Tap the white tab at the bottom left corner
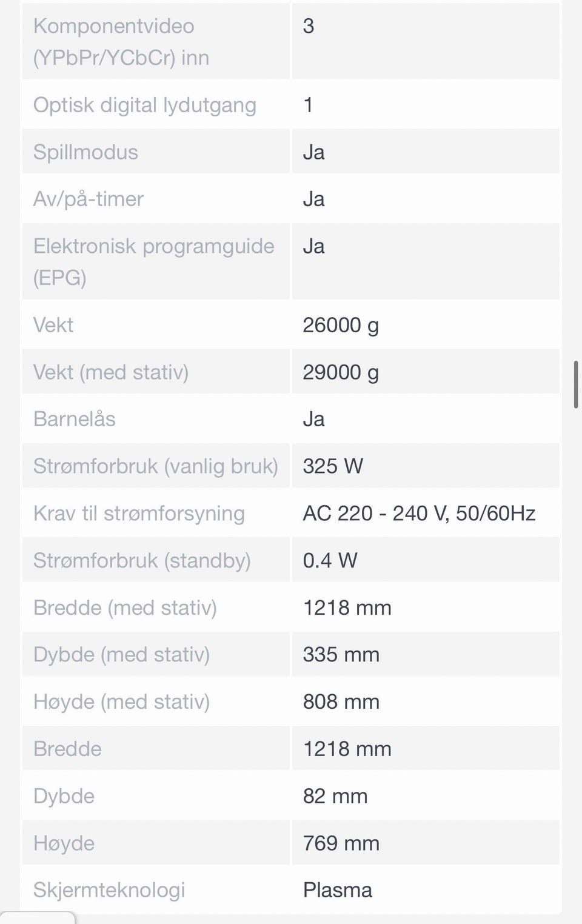 (38, 918)
